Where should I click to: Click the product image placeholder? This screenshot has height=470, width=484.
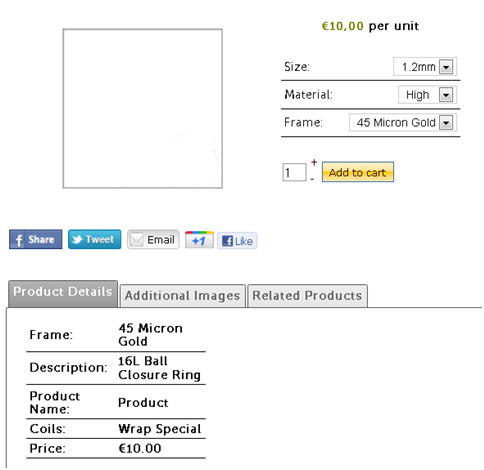point(143,109)
